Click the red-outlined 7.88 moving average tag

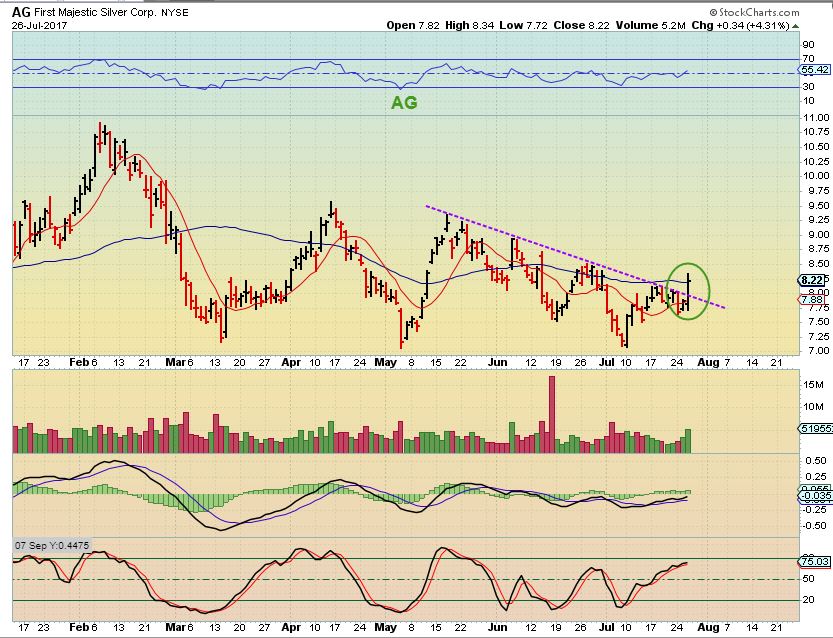pyautogui.click(x=811, y=300)
